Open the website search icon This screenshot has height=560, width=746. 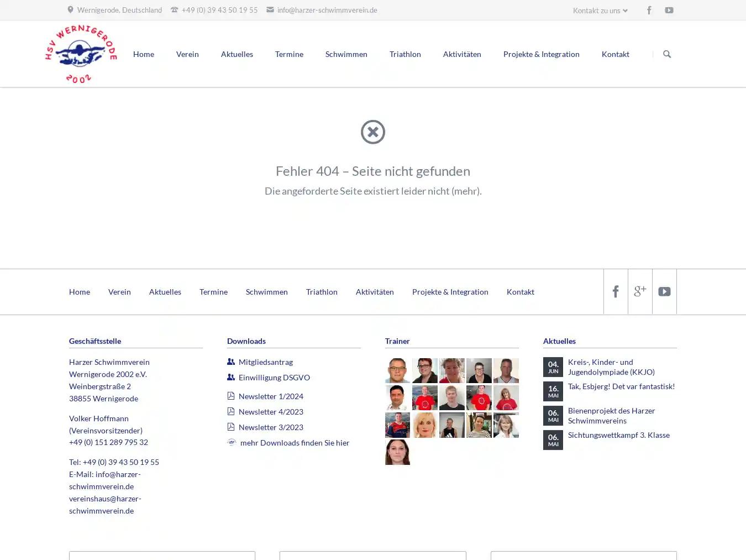667,54
